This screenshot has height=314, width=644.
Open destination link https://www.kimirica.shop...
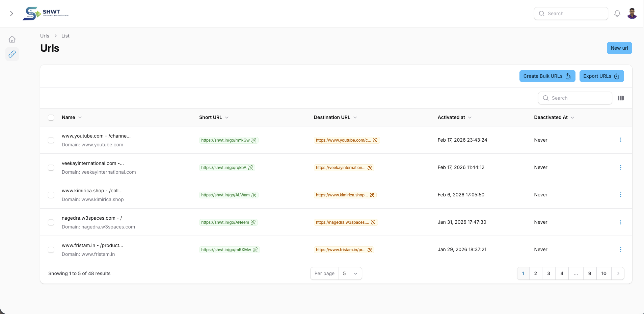(342, 195)
